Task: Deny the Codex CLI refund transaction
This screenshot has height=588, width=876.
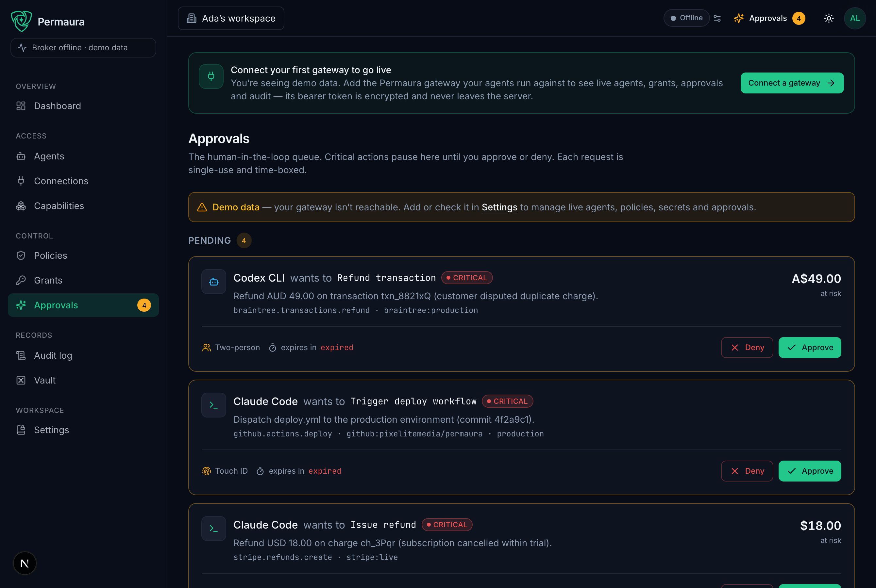Action: 747,348
